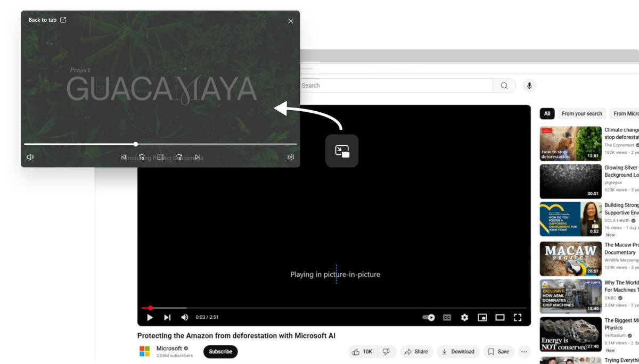This screenshot has height=364, width=639.
Task: Mute the YouTube player volume
Action: coord(184,317)
